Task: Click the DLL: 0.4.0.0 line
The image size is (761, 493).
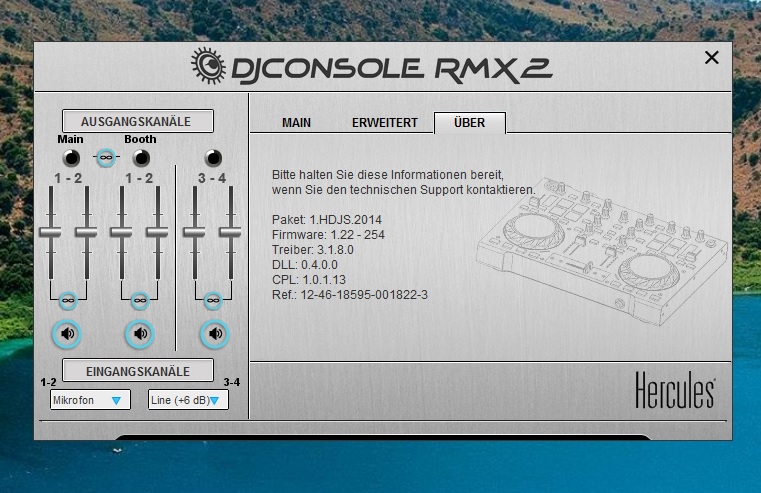Action: tap(305, 265)
